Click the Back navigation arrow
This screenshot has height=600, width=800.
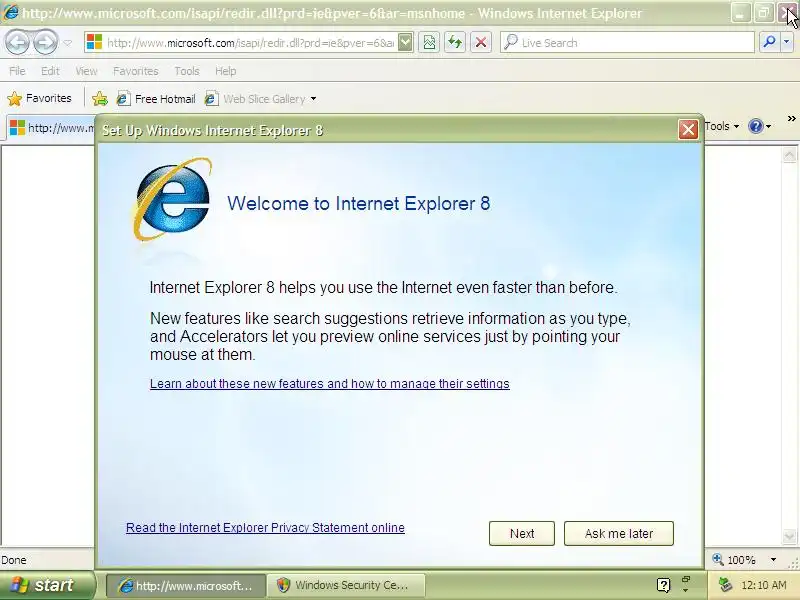[x=18, y=42]
